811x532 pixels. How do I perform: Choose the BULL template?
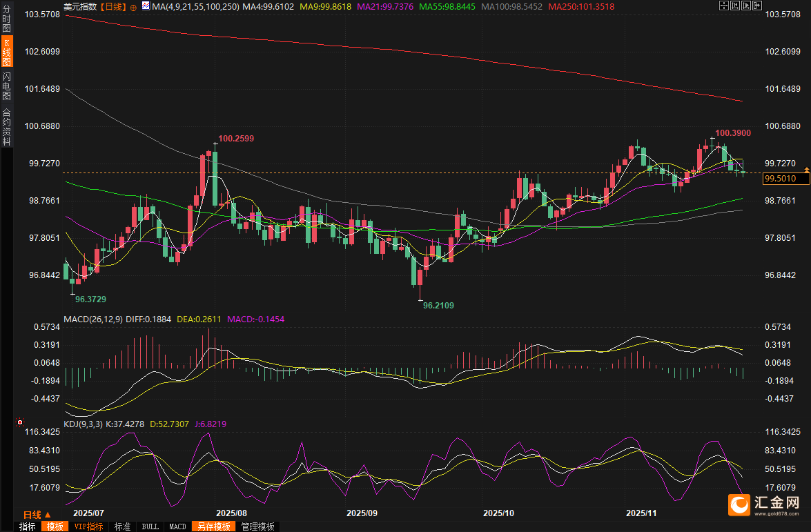coord(150,526)
